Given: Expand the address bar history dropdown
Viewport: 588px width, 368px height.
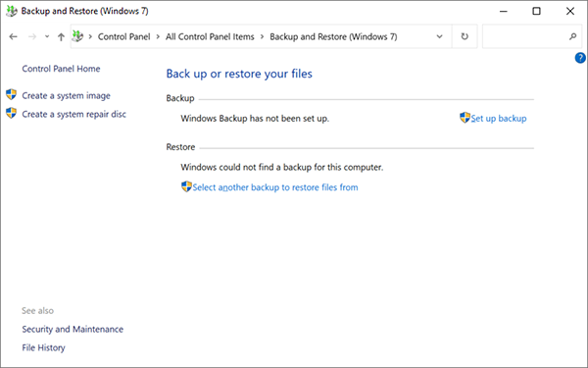Looking at the screenshot, I should [439, 37].
